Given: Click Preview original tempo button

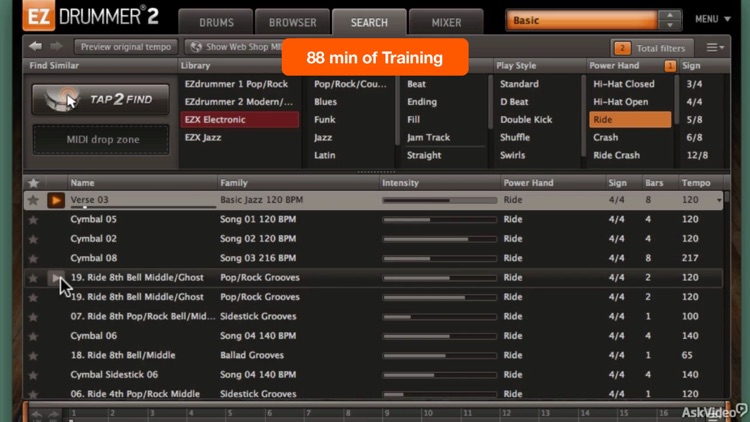Looking at the screenshot, I should pos(126,47).
